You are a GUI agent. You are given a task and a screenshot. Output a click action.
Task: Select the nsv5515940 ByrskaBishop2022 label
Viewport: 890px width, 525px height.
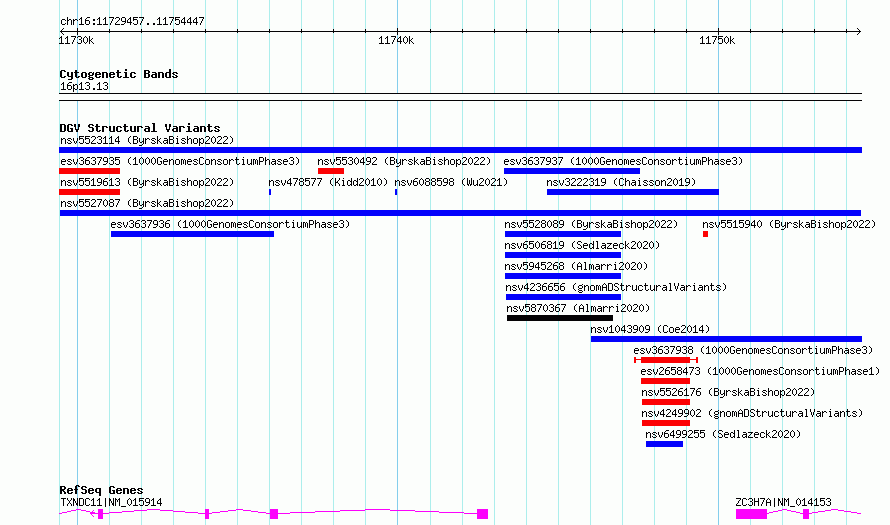click(790, 224)
